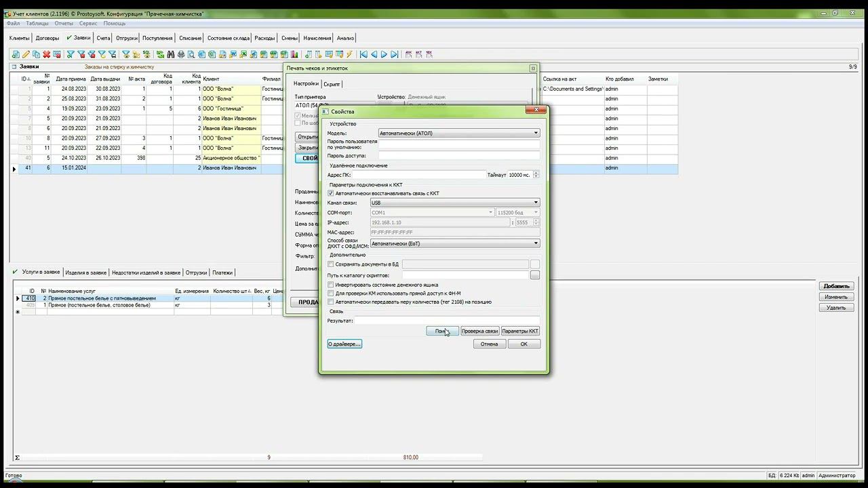Close the Печать чеков и этикеток window
The image size is (868, 488).
coord(533,68)
